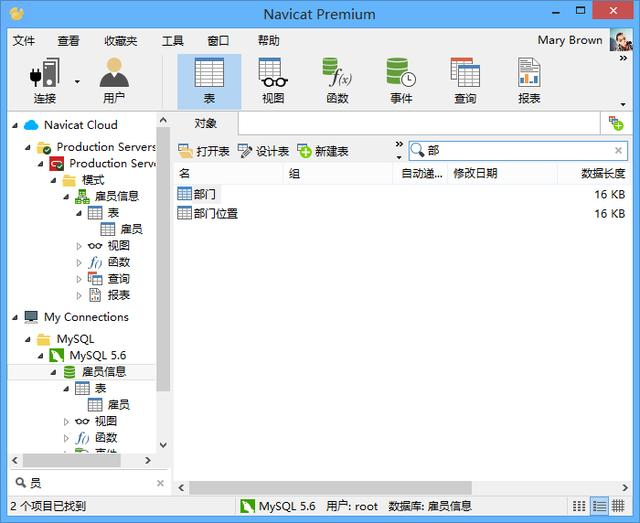Switch to 视图 views toolbar button

pyautogui.click(x=273, y=81)
